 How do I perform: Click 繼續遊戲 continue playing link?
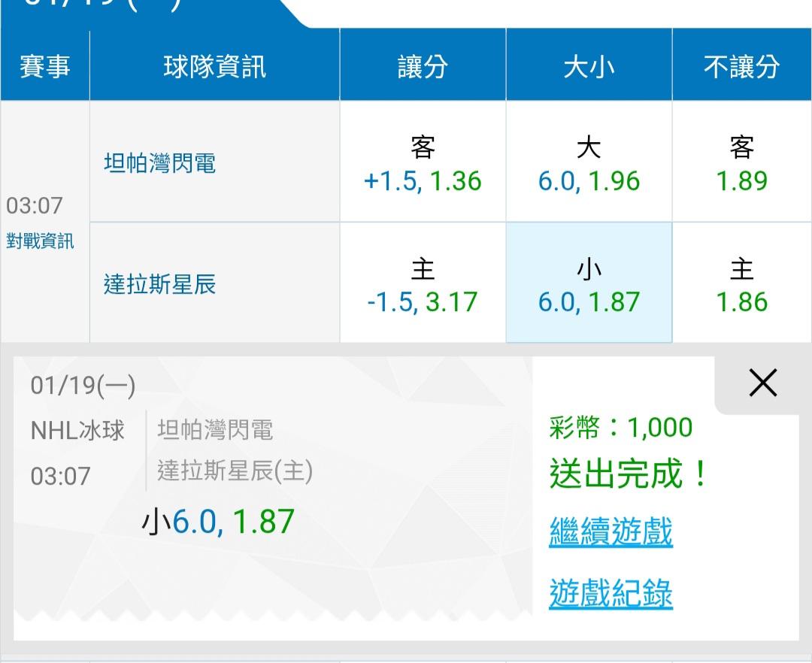611,531
